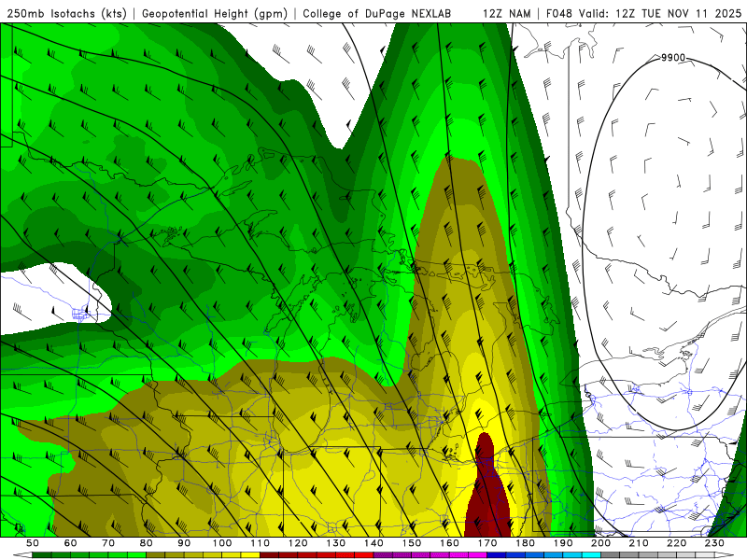
Task: Click the 9900 height contour label
Action: (x=672, y=58)
